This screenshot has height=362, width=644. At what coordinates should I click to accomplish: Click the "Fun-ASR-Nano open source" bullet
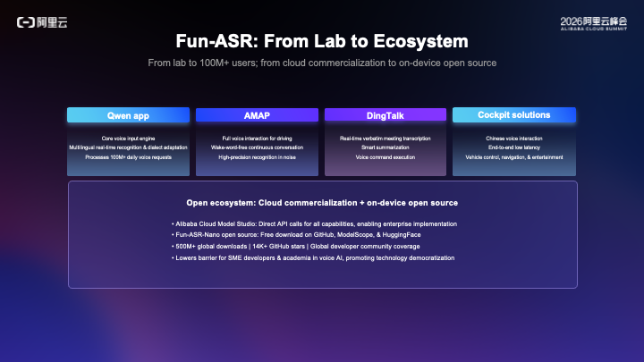point(296,235)
